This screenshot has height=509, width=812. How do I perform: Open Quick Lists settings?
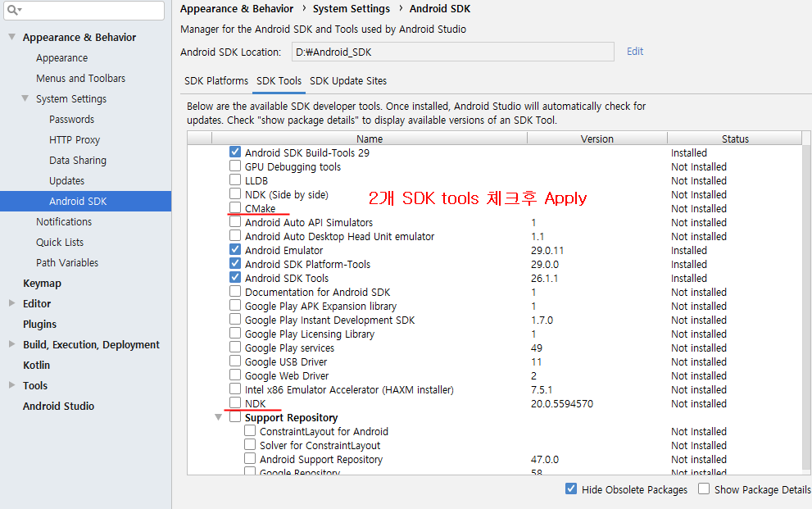pyautogui.click(x=60, y=242)
